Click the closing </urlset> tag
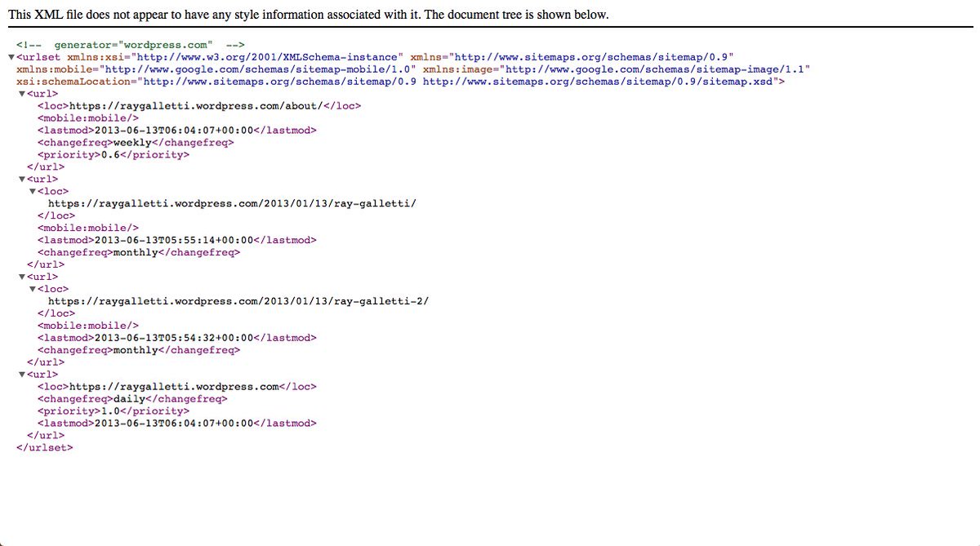980x546 pixels. pyautogui.click(x=45, y=448)
